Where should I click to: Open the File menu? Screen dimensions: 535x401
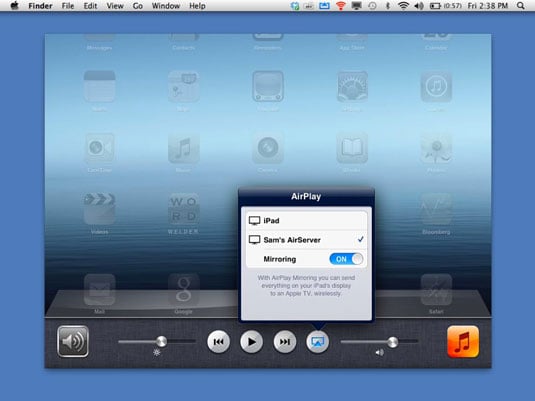68,6
